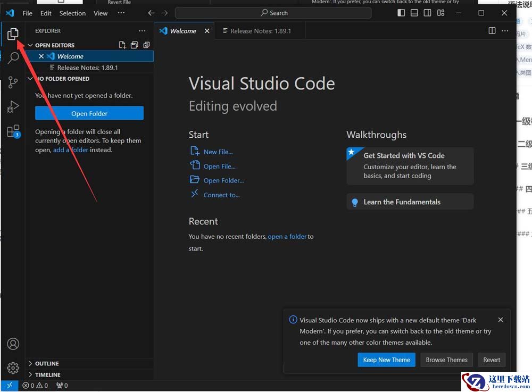Click errors and warnings count in status bar

[35, 386]
